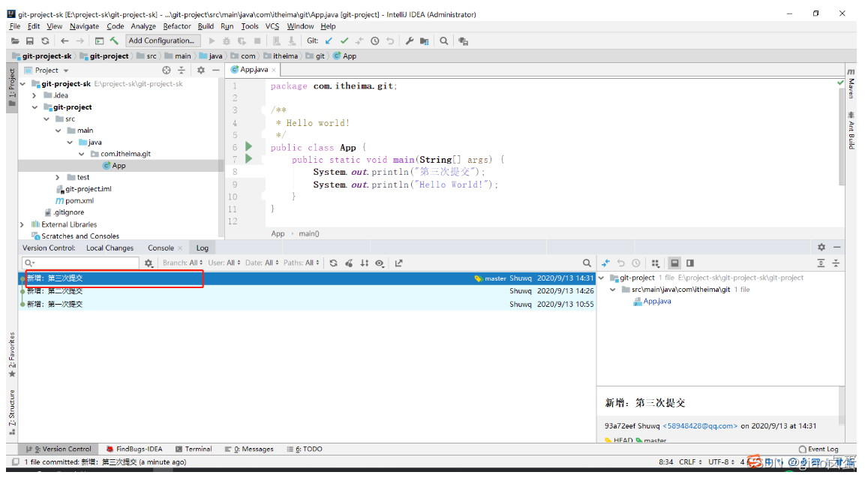The height and width of the screenshot is (478, 868).
Task: Open the VCS menu
Action: coord(272,26)
